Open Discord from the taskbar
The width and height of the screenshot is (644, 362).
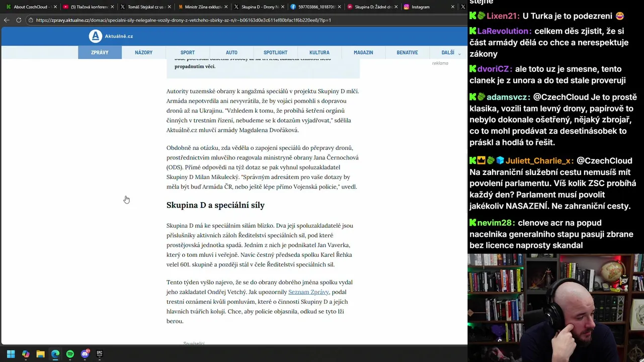click(85, 354)
